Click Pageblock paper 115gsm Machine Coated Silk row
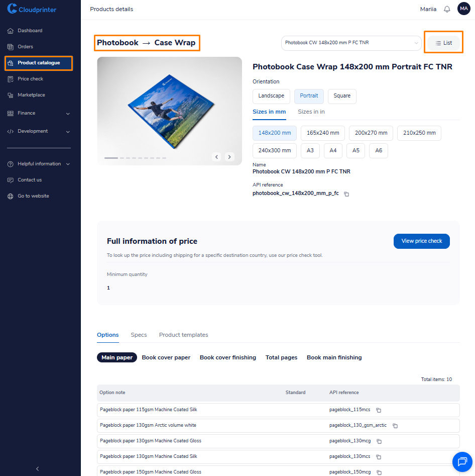Viewport: 475px width, 476px height. 278,410
